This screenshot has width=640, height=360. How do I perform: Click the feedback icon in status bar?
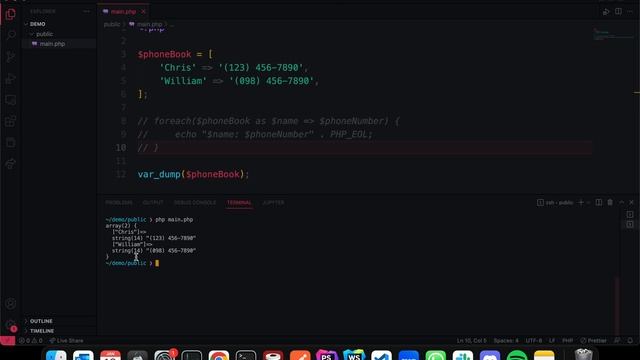(617, 340)
